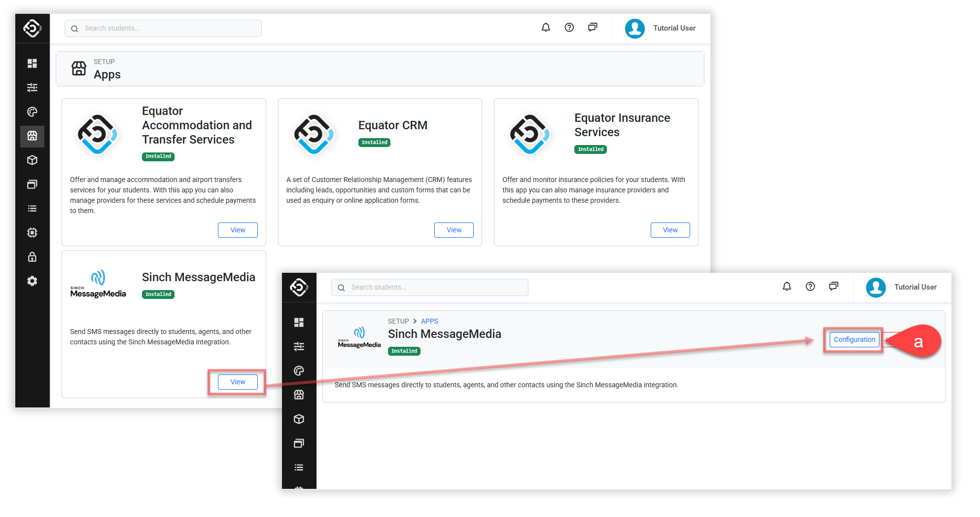
Task: Click the APPS breadcrumb link
Action: click(429, 321)
